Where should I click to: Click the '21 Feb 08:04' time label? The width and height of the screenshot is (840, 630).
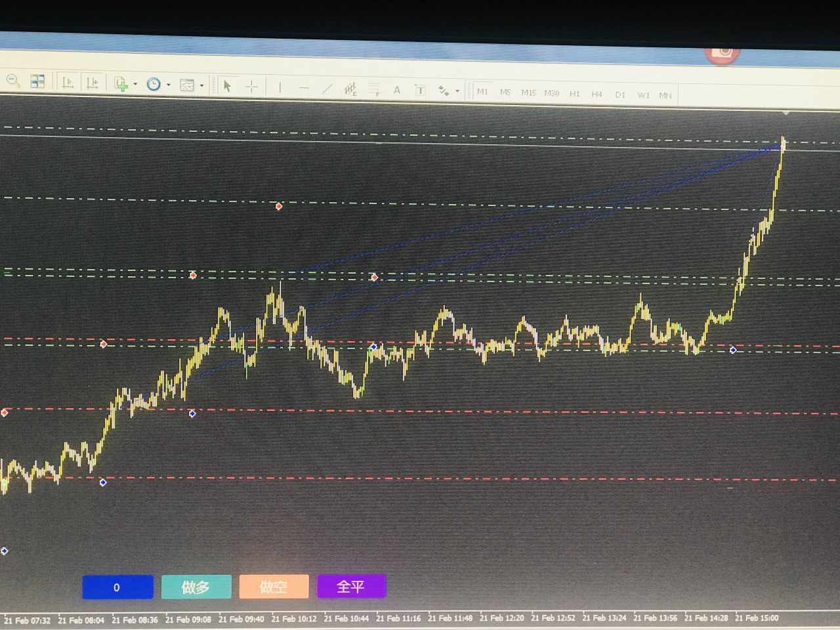click(x=81, y=620)
